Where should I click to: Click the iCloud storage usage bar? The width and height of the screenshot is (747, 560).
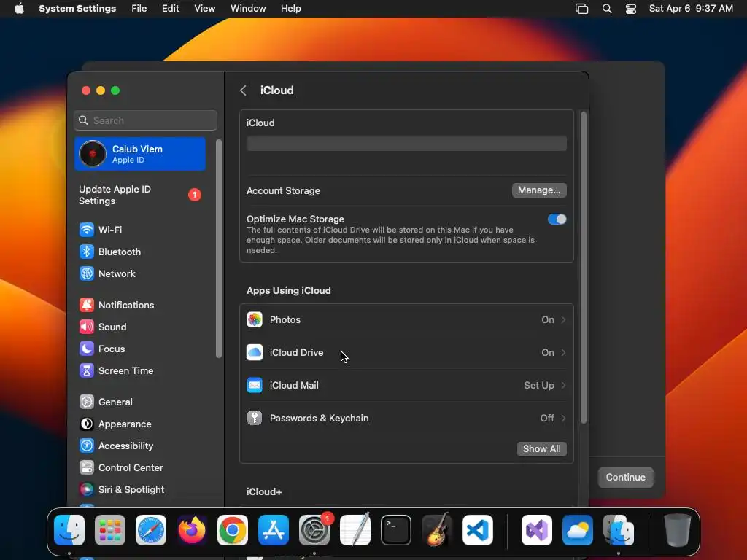pos(406,144)
